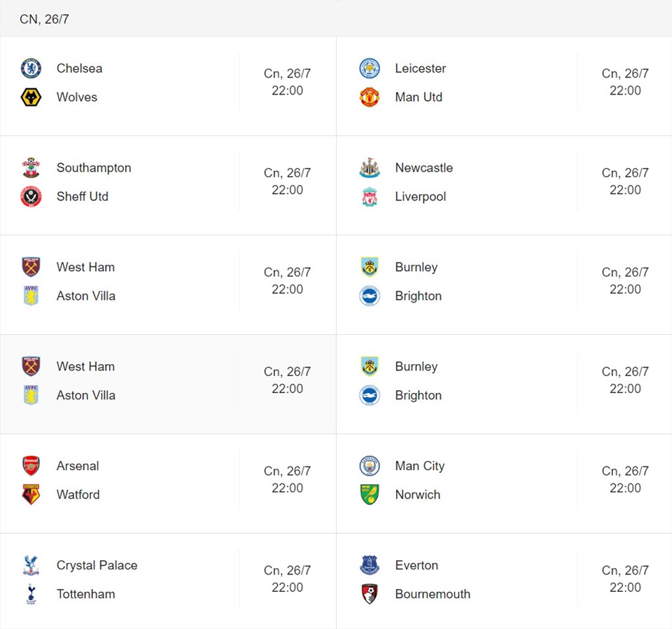672x629 pixels.
Task: Open the Newcastle team name link
Action: coord(424,167)
